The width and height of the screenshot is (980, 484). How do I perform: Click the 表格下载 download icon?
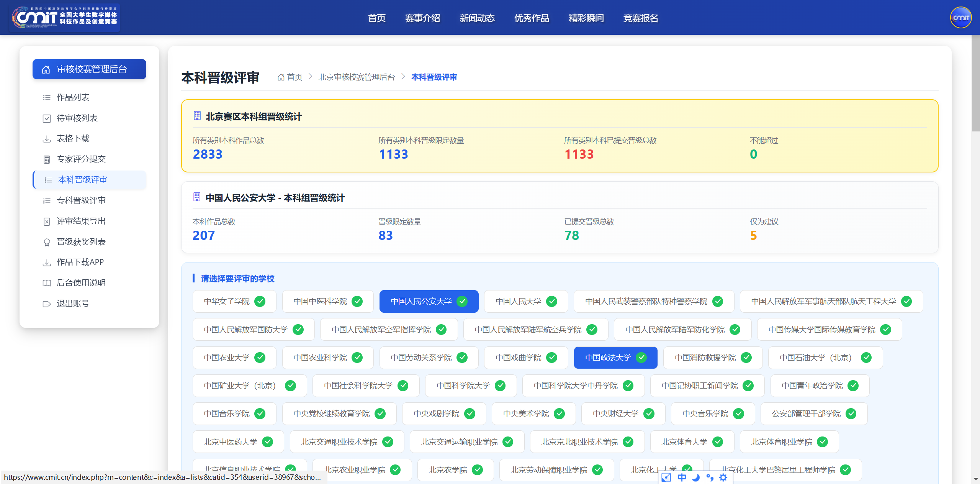[47, 139]
